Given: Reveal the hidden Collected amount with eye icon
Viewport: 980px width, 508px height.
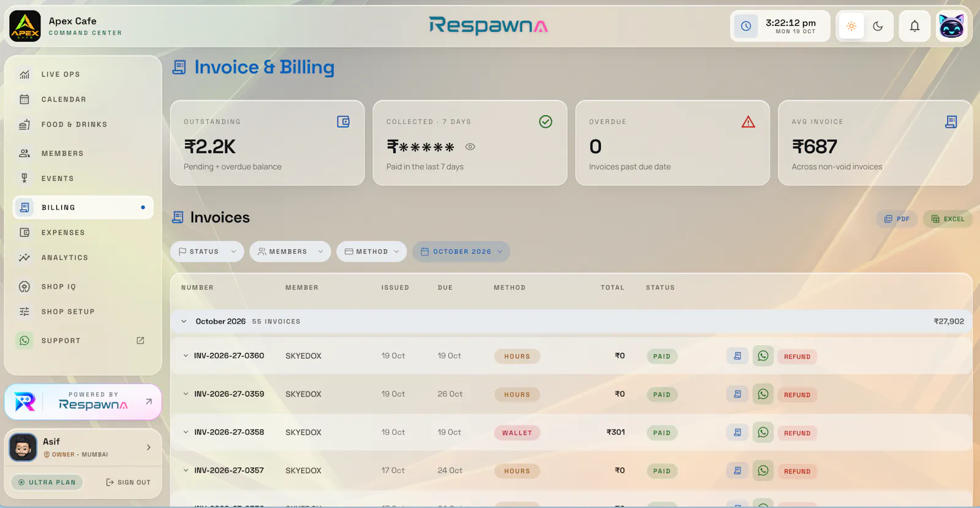Looking at the screenshot, I should pos(470,147).
